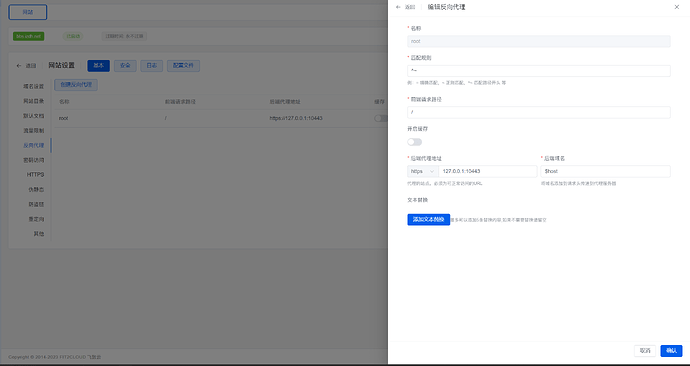Image resolution: width=690 pixels, height=366 pixels.
Task: Toggle the 开启缓存 switch in the drawer
Action: coord(415,142)
